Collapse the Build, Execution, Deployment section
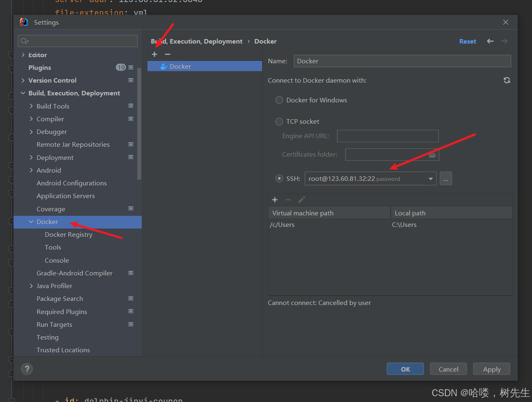The width and height of the screenshot is (532, 402). click(23, 93)
